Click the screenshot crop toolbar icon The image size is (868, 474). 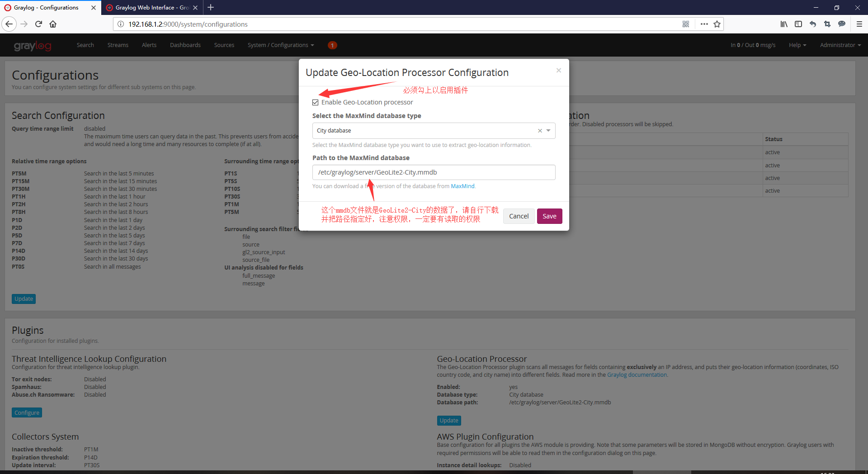[827, 24]
